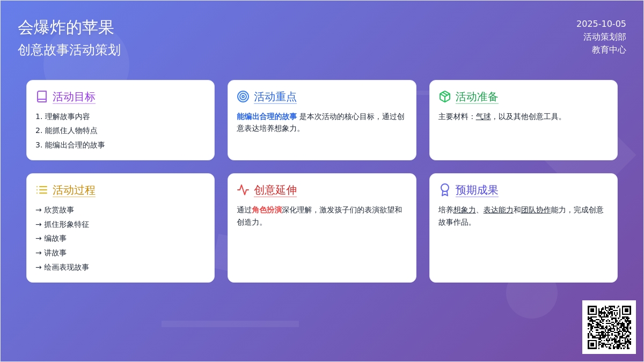Click the box icon beside 活动准备
Screen dimensions: 644x362
pos(444,97)
